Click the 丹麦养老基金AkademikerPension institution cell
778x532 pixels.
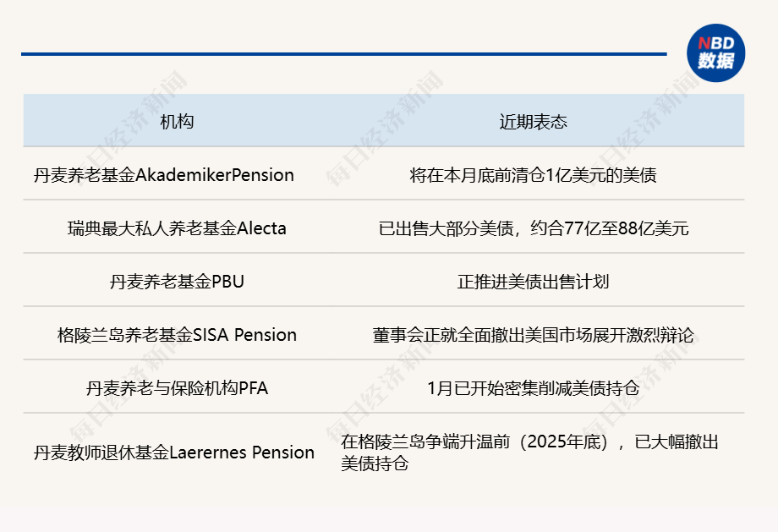point(164,175)
